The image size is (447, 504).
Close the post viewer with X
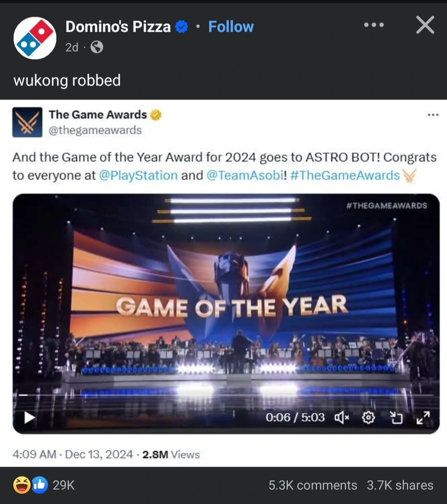[425, 25]
